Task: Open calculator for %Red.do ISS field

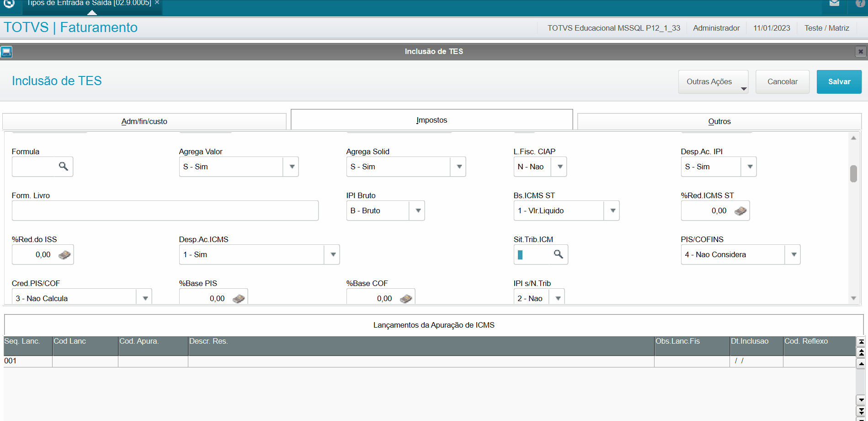Action: pos(64,254)
